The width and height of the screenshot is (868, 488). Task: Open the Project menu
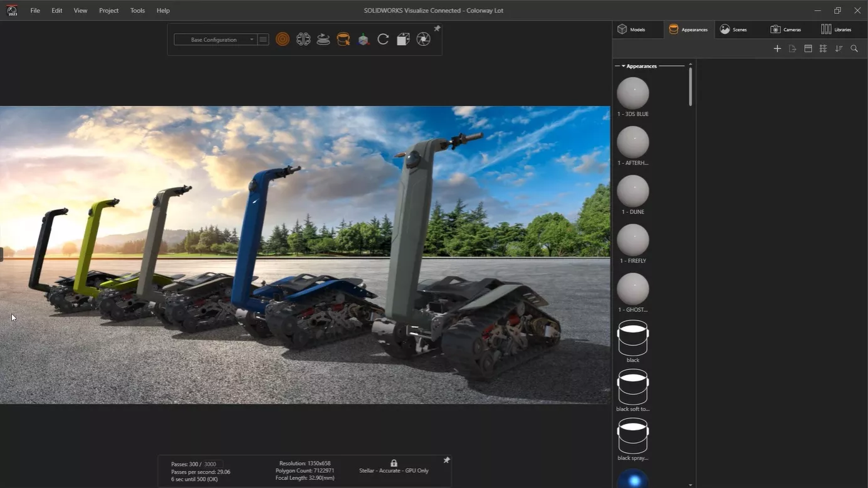pos(108,11)
